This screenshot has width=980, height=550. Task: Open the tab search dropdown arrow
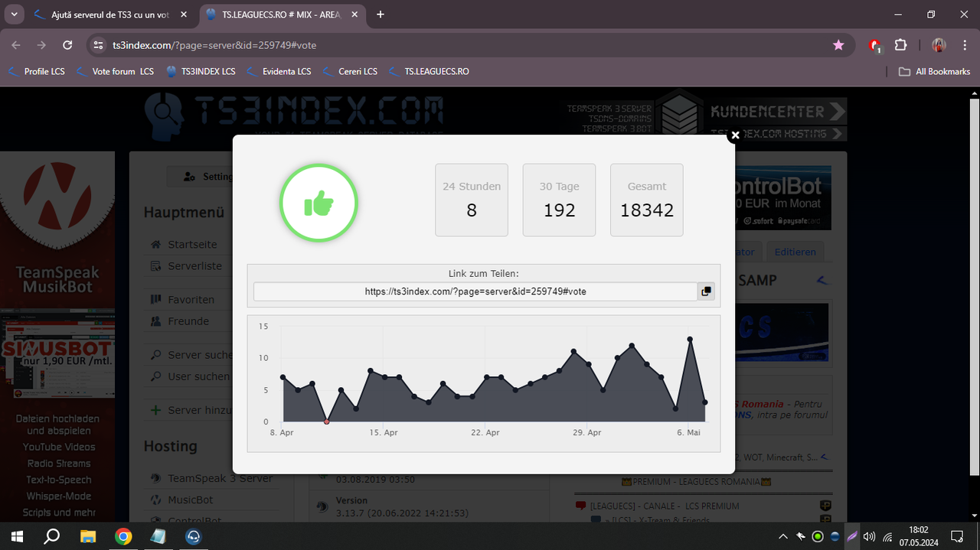click(x=14, y=15)
